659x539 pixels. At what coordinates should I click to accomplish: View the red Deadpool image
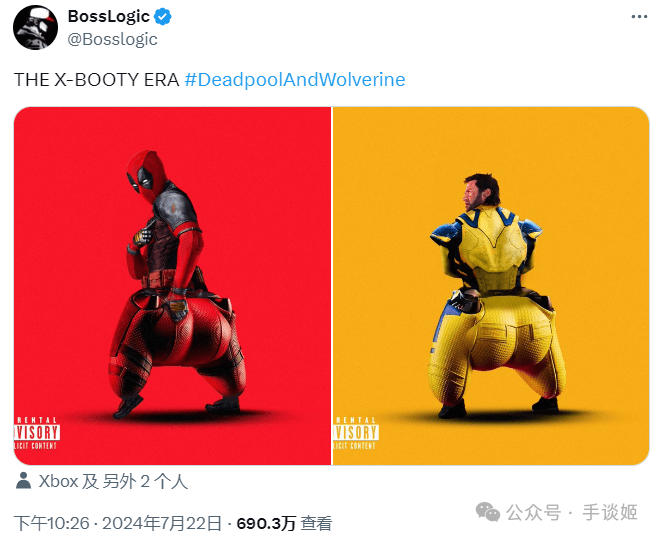(172, 286)
